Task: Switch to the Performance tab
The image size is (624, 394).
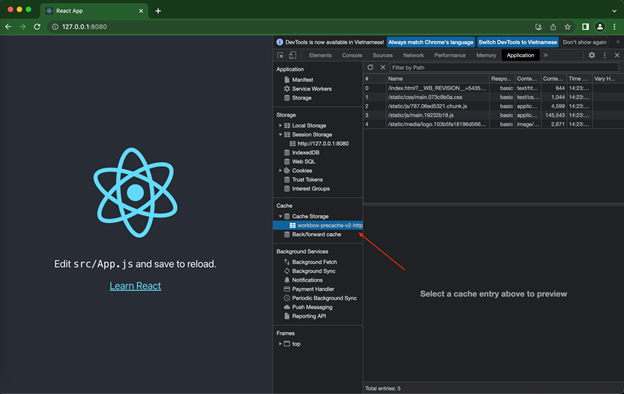Action: coord(450,55)
